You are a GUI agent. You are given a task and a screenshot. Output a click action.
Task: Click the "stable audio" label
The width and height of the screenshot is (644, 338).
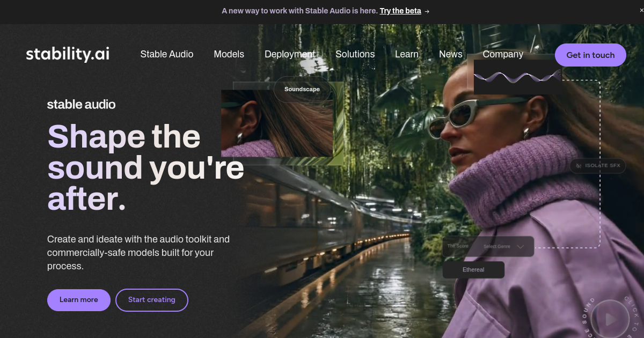pos(81,104)
